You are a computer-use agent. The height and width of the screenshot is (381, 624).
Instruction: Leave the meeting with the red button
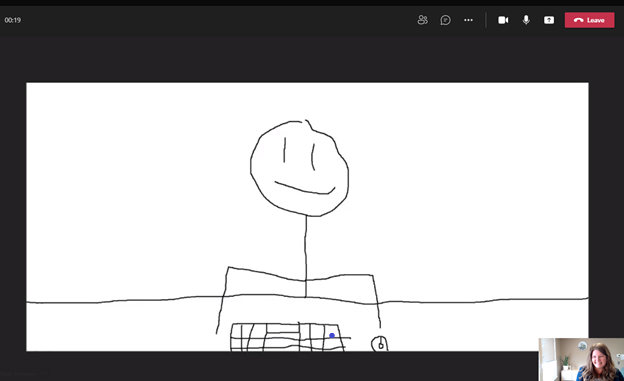point(589,20)
